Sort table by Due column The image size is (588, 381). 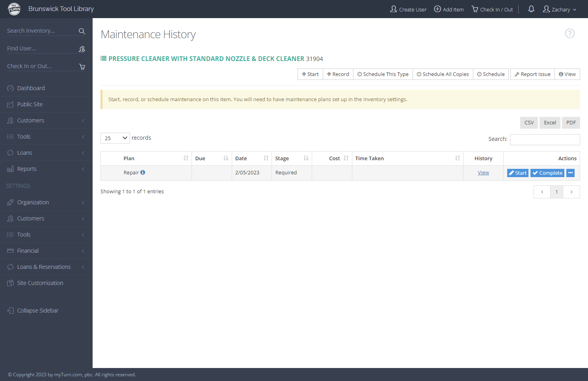point(212,158)
